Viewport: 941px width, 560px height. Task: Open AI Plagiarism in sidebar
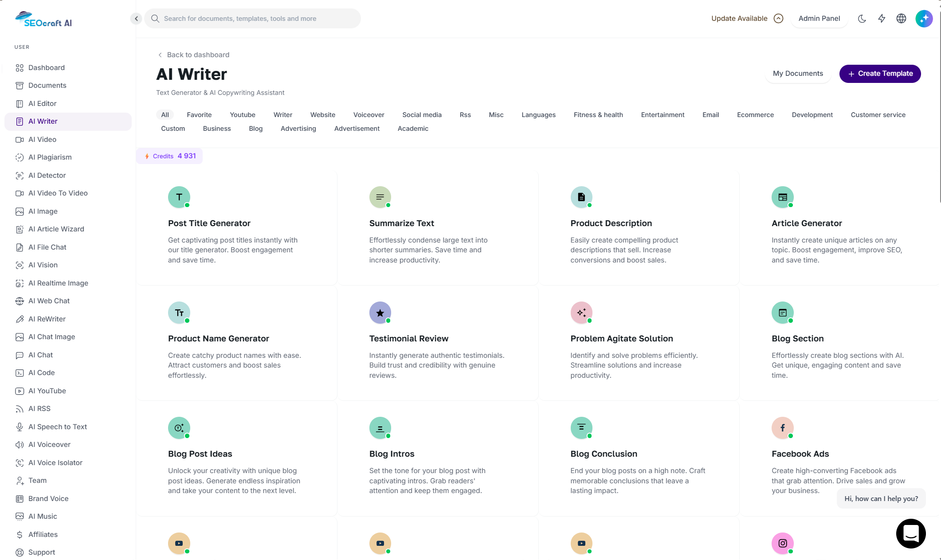pyautogui.click(x=50, y=157)
